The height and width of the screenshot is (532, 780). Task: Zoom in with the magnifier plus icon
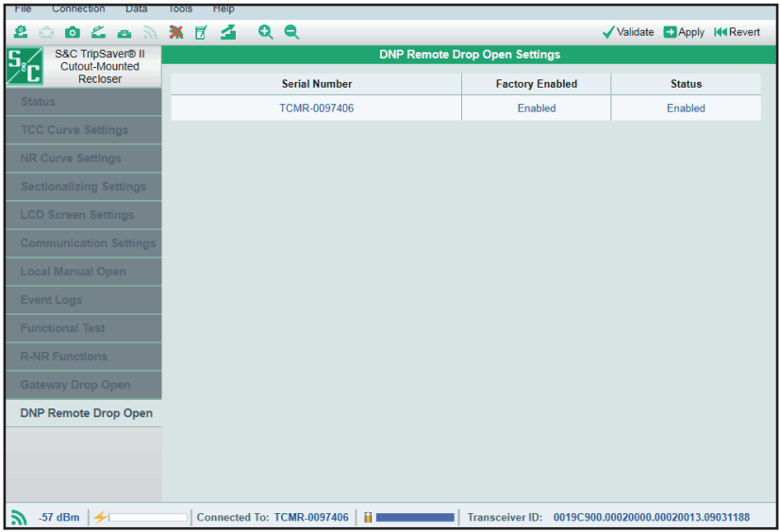pyautogui.click(x=266, y=32)
